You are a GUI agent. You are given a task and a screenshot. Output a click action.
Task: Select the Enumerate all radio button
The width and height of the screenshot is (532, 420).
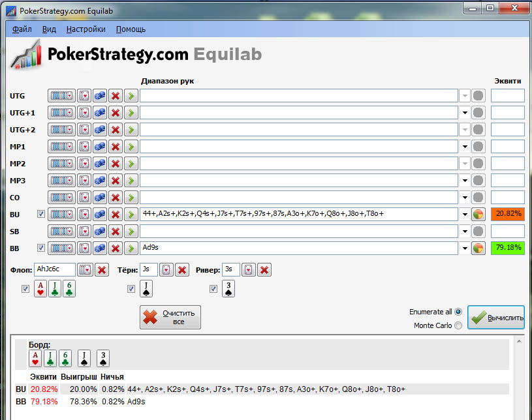click(x=458, y=312)
